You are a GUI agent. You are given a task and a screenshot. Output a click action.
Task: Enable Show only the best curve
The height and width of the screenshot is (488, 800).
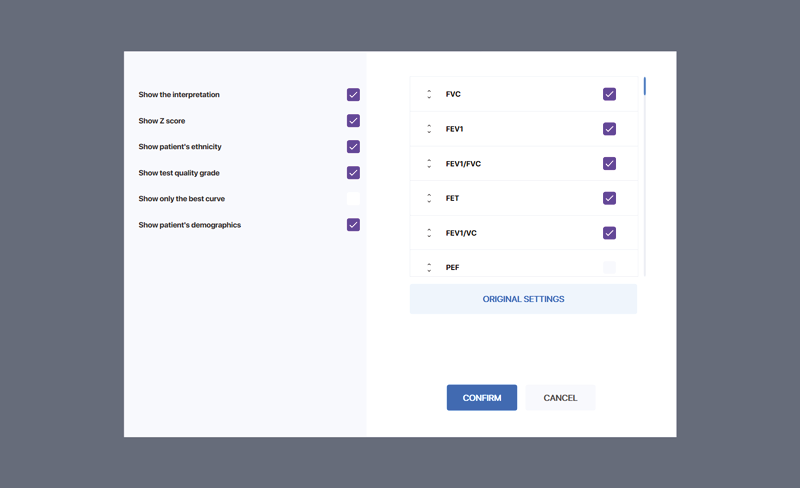tap(353, 199)
